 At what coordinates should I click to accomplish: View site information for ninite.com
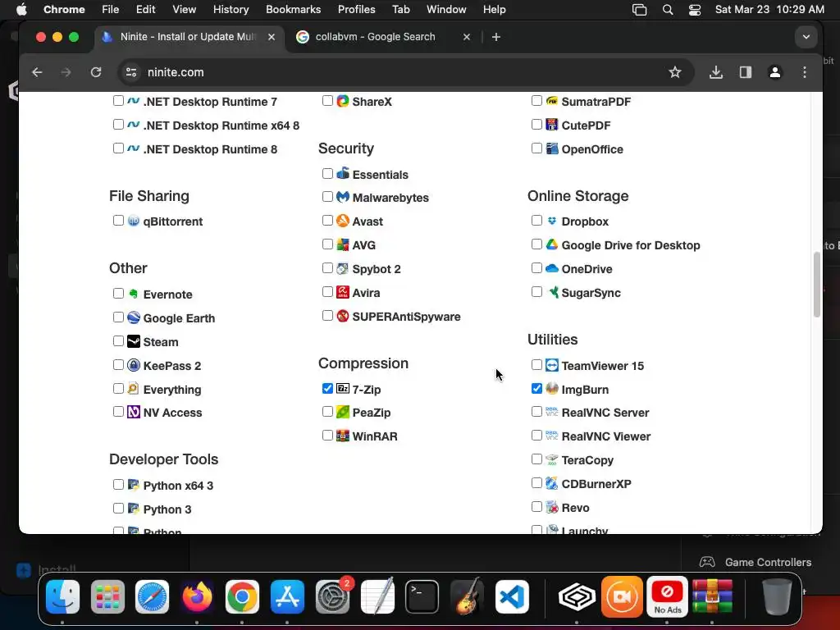130,72
